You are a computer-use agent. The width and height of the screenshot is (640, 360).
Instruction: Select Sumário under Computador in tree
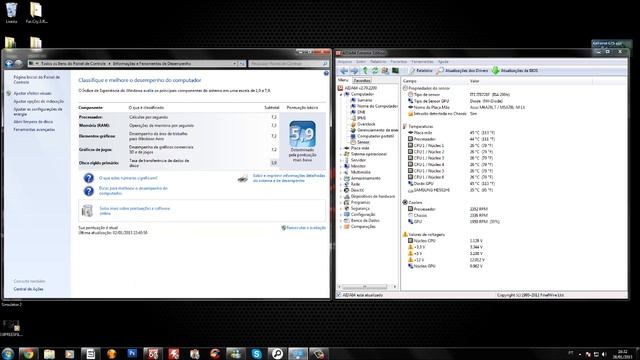(364, 100)
